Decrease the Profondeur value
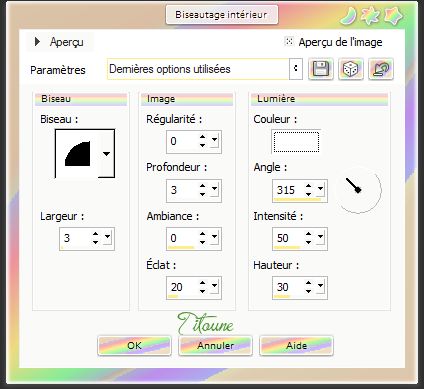The height and width of the screenshot is (389, 424). point(202,195)
